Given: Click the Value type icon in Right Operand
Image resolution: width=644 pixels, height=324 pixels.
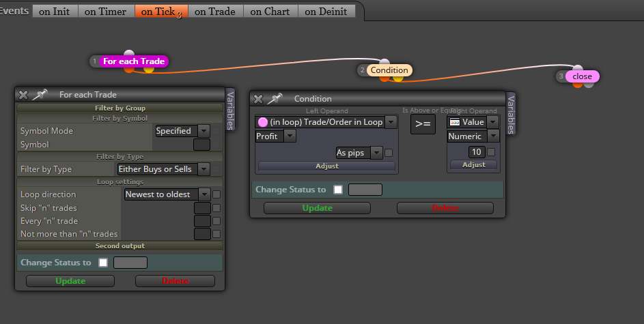Looking at the screenshot, I should [x=455, y=122].
